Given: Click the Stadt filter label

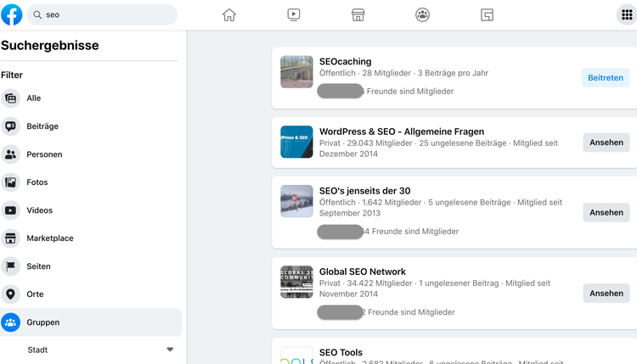Looking at the screenshot, I should 37,350.
